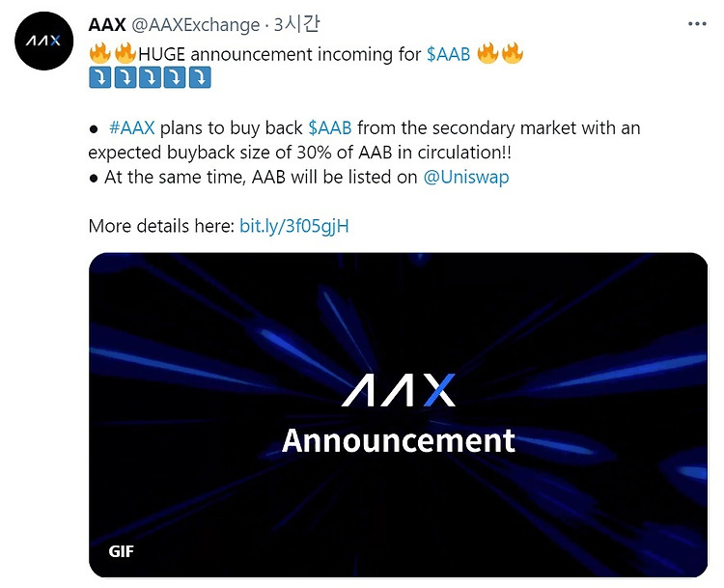
Task: Open the bit.ly/3f05gjH link
Action: [x=294, y=226]
